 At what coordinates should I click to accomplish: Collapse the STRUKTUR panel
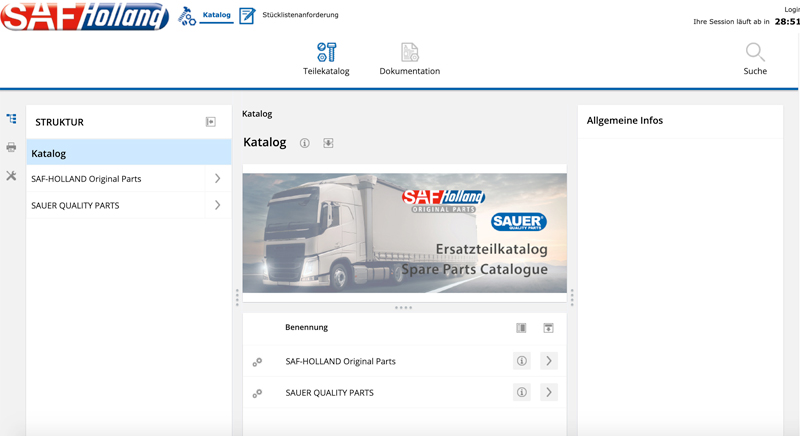211,122
